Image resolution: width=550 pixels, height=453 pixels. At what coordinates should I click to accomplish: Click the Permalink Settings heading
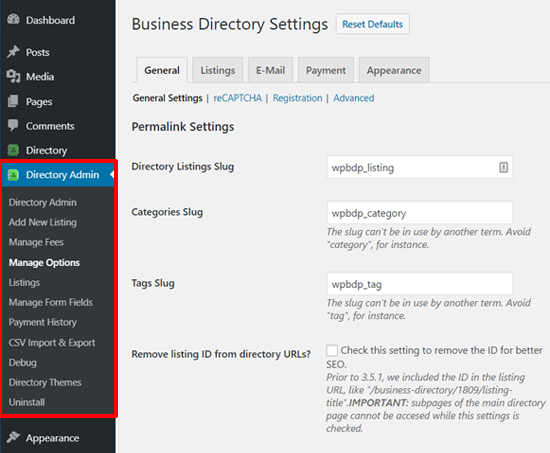click(183, 127)
